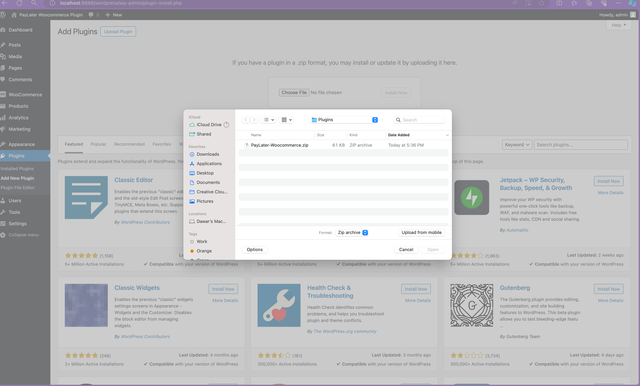Viewport: 640px width, 386px height.
Task: Open Dashboard in WordPress sidebar
Action: (x=20, y=30)
